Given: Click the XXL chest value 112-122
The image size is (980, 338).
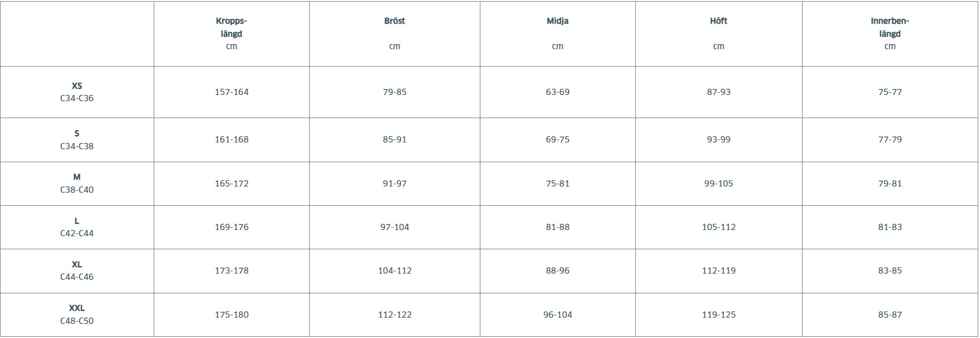Looking at the screenshot, I should coord(394,315).
